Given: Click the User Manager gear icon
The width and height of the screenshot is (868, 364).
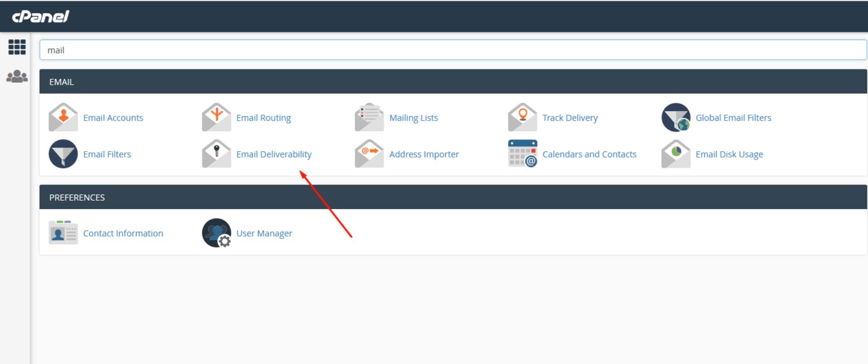Looking at the screenshot, I should 216,233.
